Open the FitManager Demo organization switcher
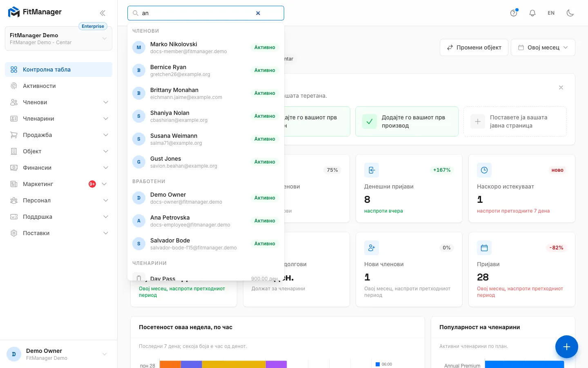 [x=58, y=38]
